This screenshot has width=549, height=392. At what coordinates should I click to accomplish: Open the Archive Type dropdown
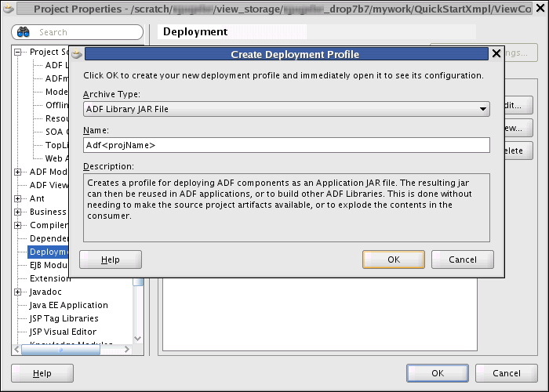pos(286,109)
